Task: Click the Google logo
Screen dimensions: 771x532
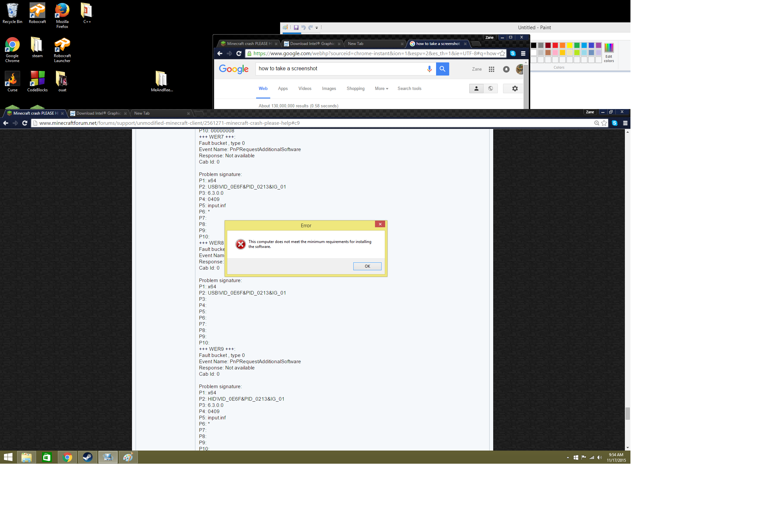Action: (233, 69)
